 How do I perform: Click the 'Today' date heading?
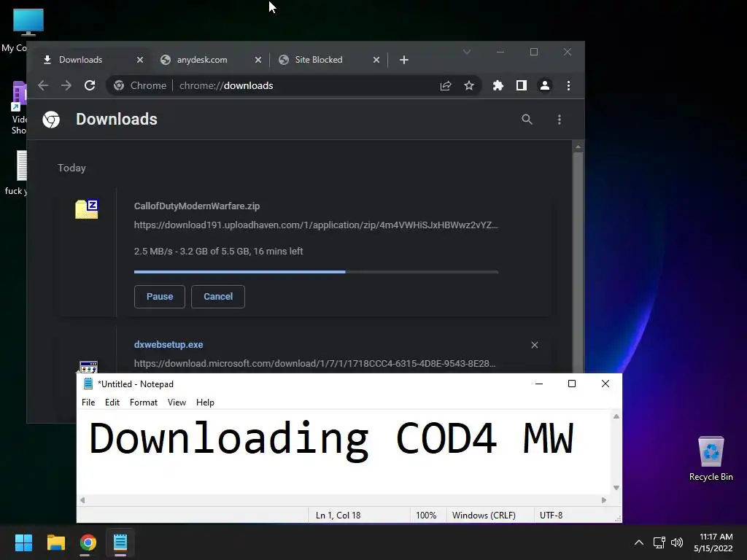coord(71,168)
